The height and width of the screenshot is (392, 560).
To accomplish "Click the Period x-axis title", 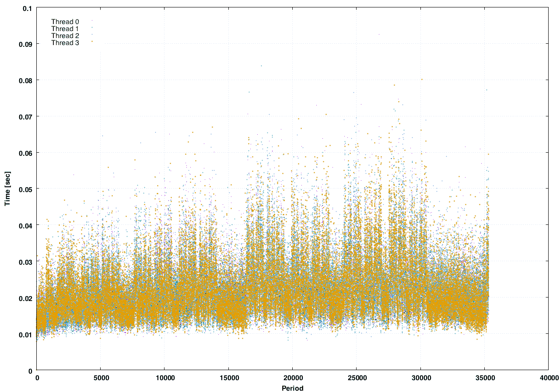I will pos(292,388).
